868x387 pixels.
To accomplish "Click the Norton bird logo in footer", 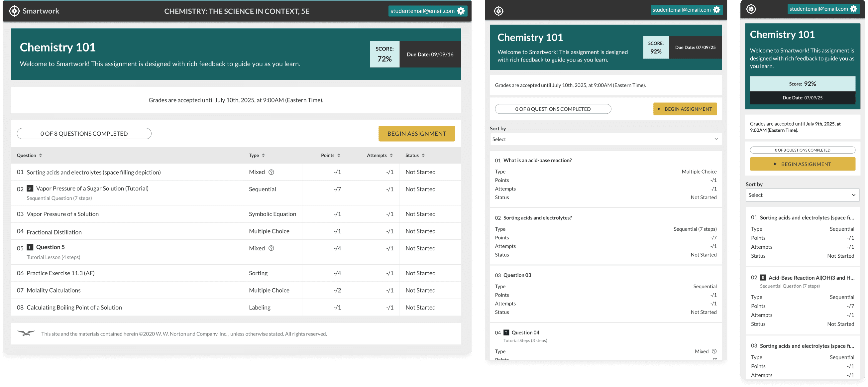I will tap(26, 333).
